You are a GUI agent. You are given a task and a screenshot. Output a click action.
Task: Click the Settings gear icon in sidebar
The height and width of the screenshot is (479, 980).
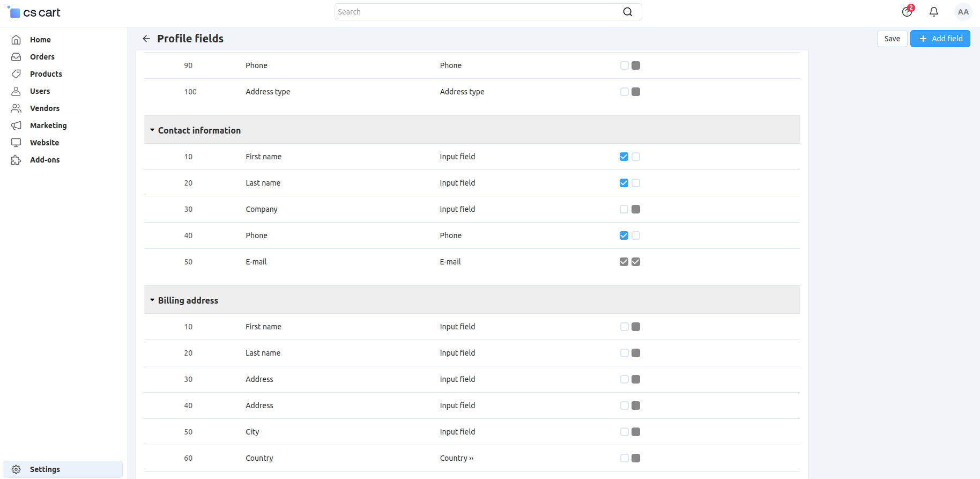(x=16, y=469)
